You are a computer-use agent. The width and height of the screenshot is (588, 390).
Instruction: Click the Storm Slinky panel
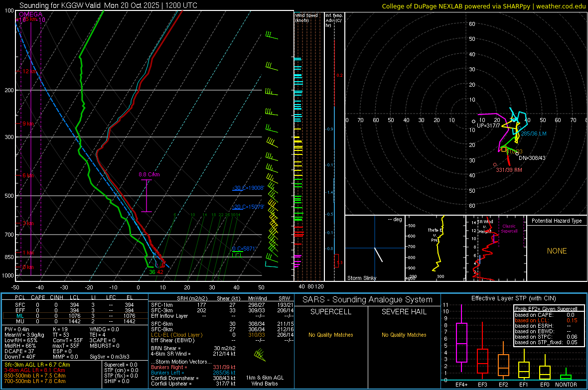(375, 248)
